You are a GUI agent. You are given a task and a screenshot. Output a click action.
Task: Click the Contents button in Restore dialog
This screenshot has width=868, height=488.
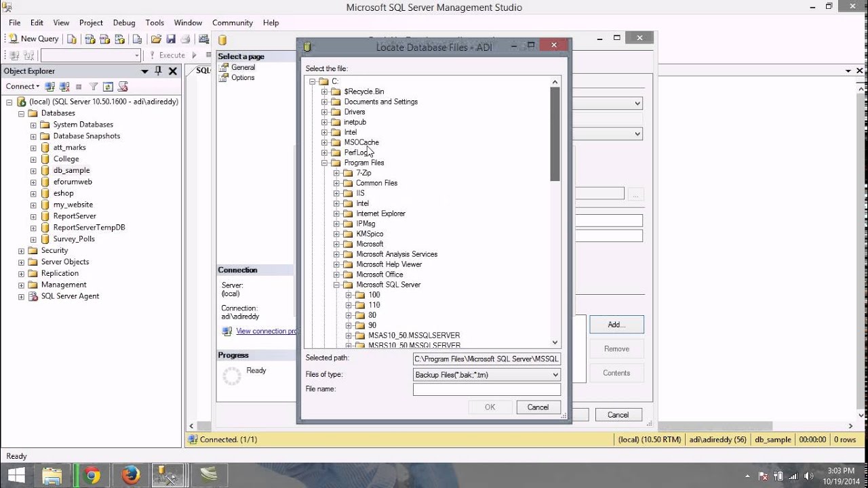[616, 373]
